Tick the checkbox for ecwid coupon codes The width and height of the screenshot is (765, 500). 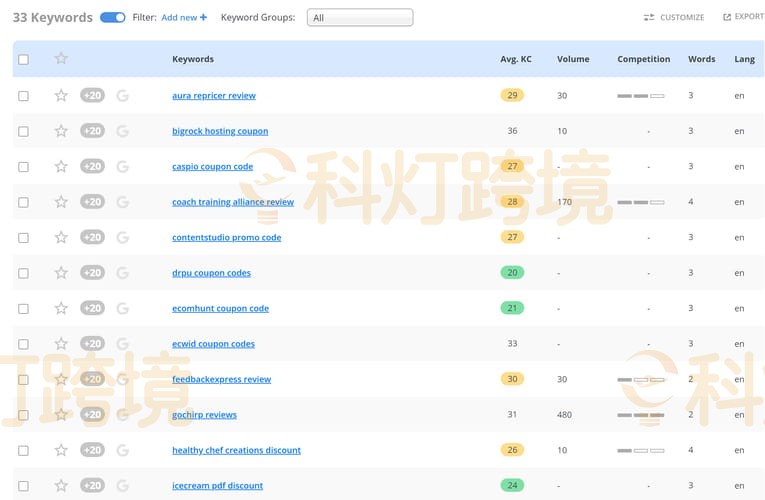pyautogui.click(x=24, y=344)
